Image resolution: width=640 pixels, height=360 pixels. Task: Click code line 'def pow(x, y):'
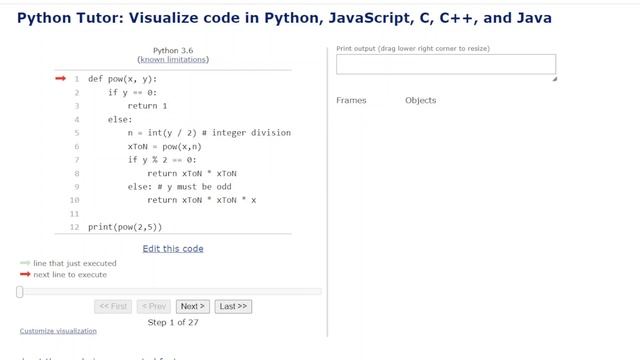[122, 79]
